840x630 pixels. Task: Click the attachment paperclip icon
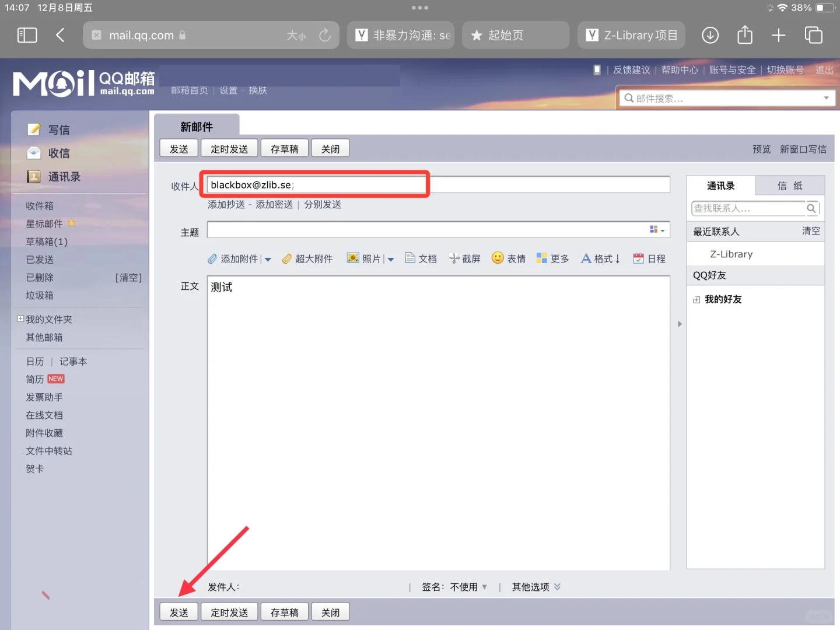click(212, 258)
